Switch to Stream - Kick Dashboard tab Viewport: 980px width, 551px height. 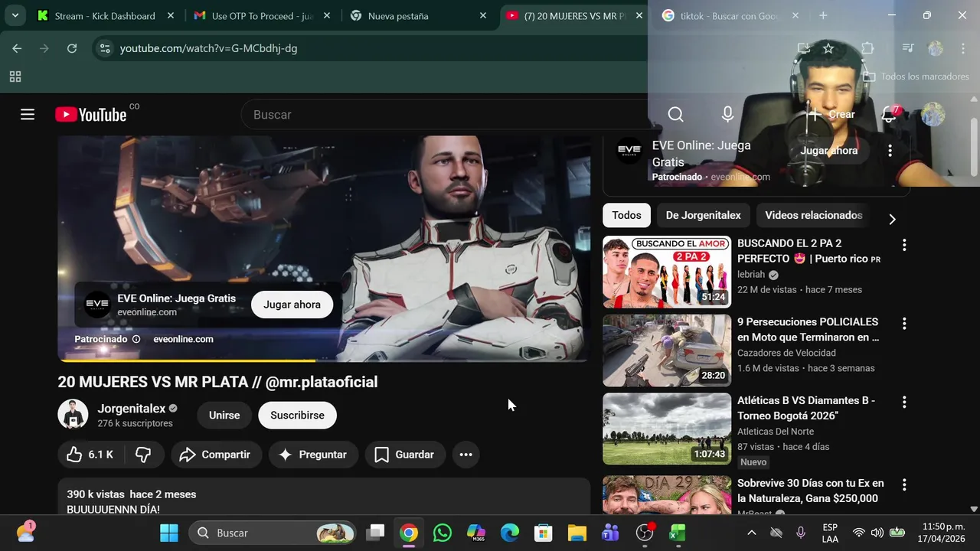click(x=106, y=15)
